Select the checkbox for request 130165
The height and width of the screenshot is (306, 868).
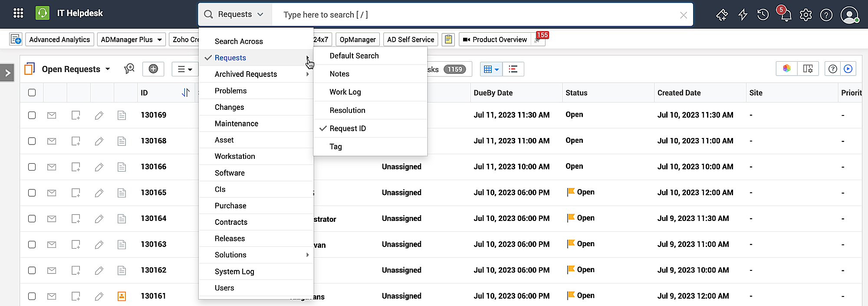(32, 193)
